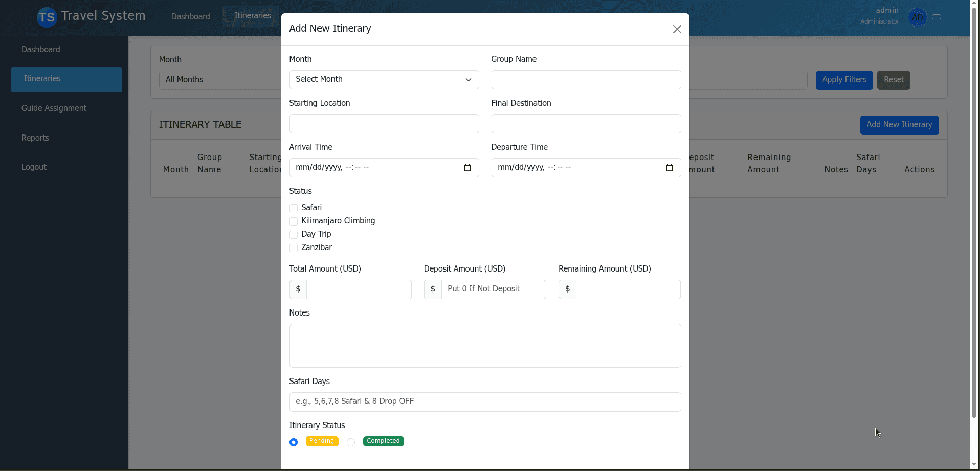This screenshot has width=980, height=471.
Task: Select the Completed itinerary status
Action: point(350,442)
